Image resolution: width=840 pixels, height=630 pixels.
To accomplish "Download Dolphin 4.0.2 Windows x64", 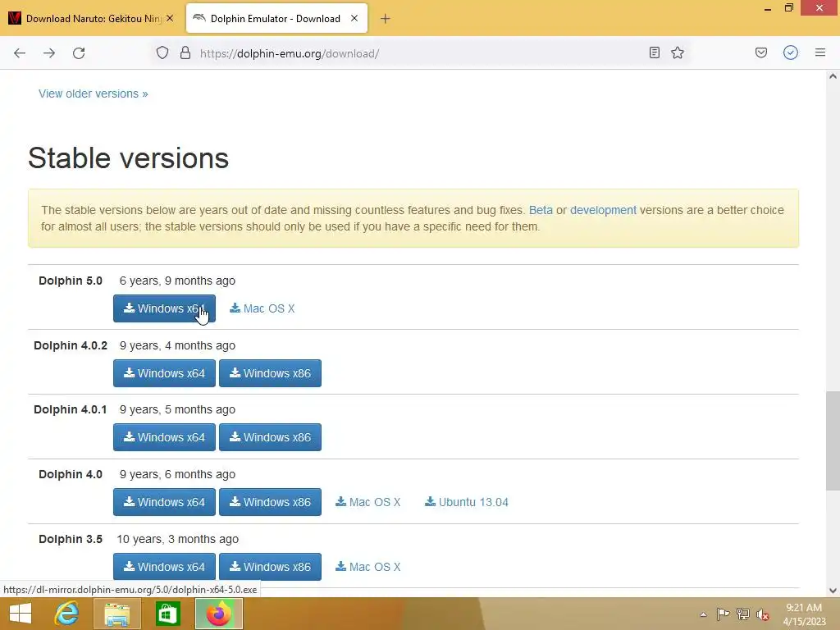I will [x=164, y=373].
